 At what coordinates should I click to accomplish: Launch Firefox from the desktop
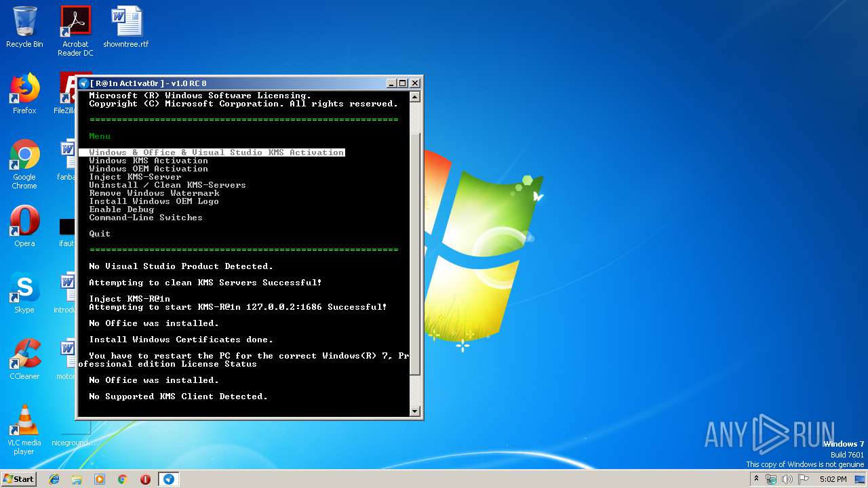[x=24, y=94]
